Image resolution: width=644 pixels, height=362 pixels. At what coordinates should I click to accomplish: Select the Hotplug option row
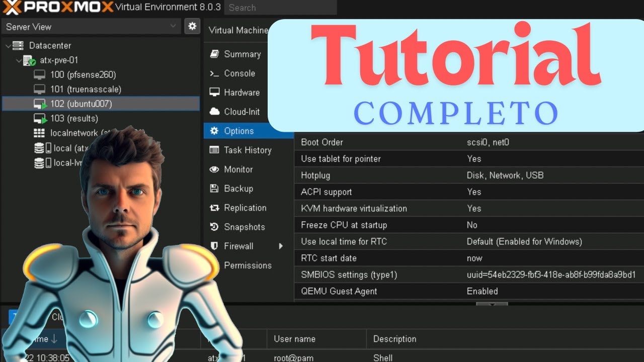tap(469, 175)
